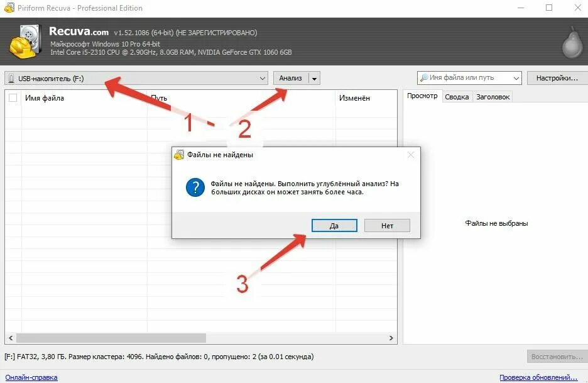Click the scrollbar left arrow
The height and width of the screenshot is (383, 588).
11,338
